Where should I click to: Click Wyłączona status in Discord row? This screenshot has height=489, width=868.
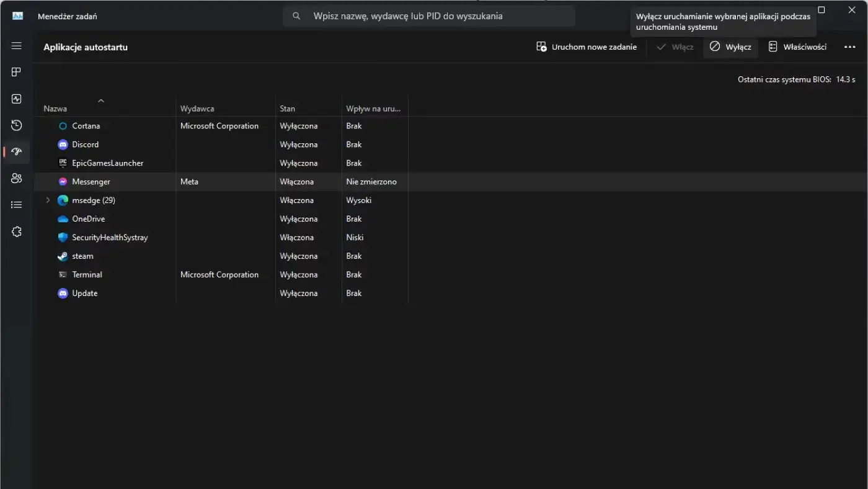tap(299, 145)
